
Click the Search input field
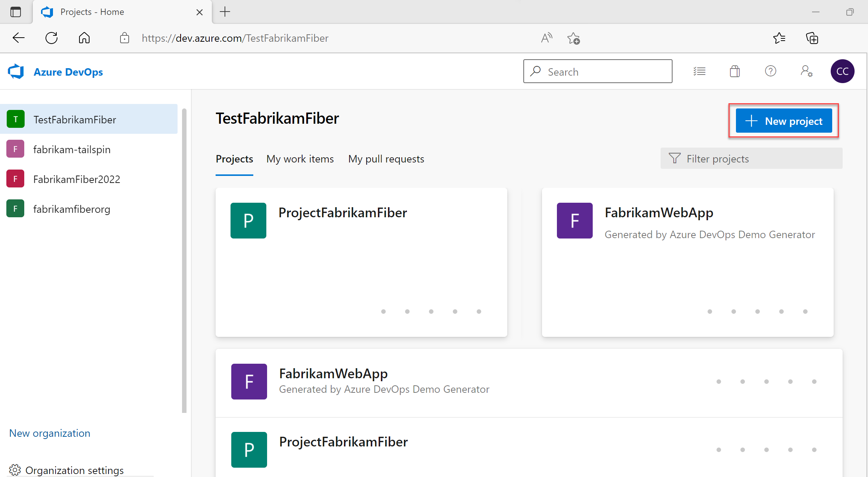pyautogui.click(x=598, y=72)
